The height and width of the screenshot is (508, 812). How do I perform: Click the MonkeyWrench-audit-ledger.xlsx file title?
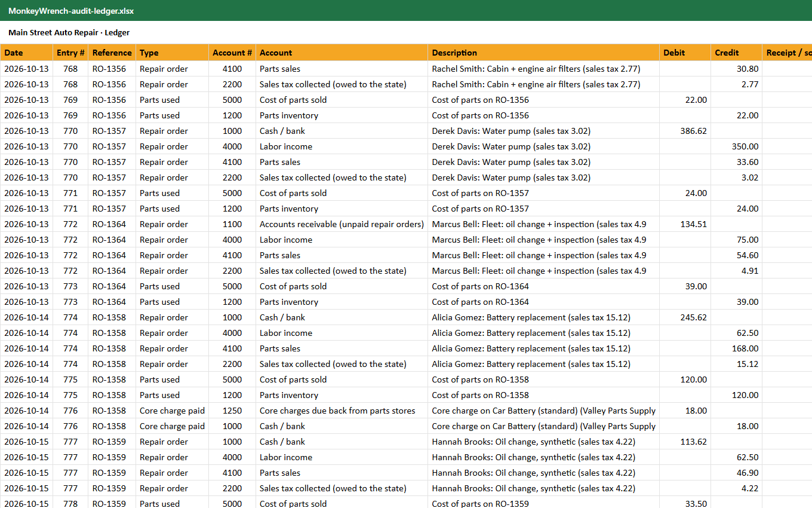(71, 11)
